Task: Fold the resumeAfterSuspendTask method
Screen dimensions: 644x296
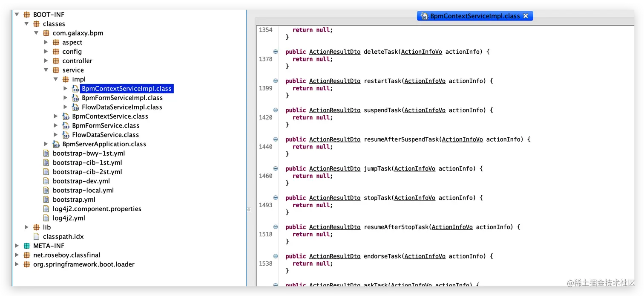Action: coord(275,139)
